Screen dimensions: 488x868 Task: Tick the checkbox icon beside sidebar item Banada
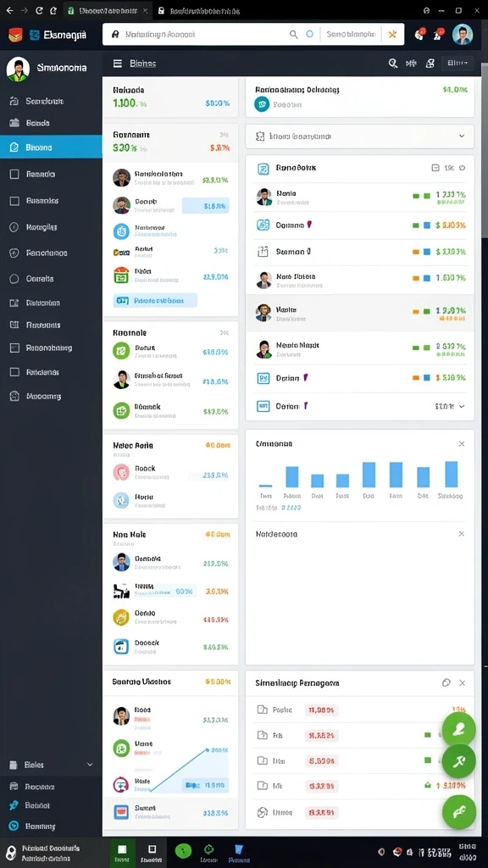coord(15,174)
